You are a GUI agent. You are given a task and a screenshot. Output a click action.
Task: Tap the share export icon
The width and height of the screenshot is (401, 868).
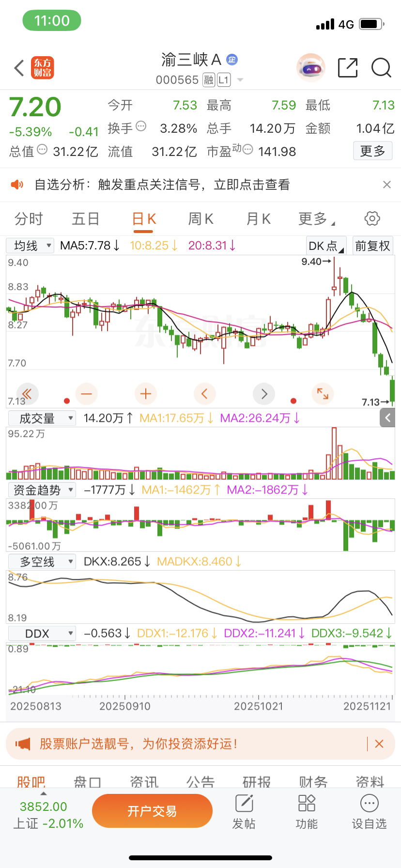tap(348, 68)
